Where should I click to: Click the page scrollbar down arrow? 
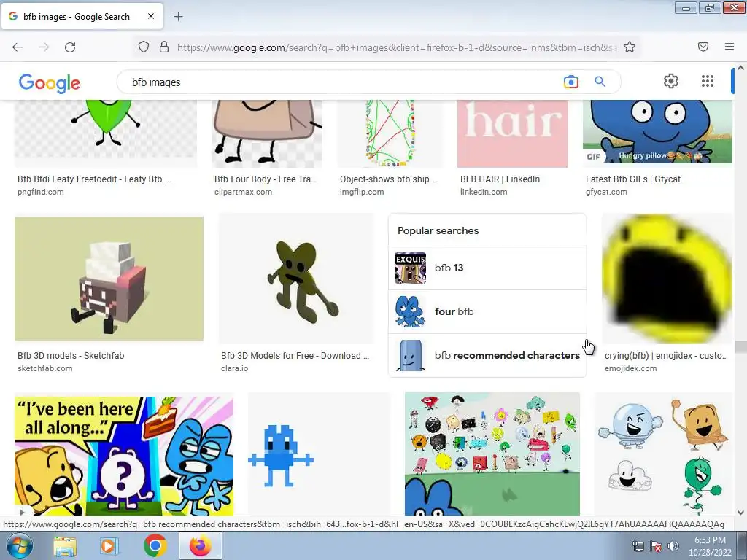tap(741, 513)
